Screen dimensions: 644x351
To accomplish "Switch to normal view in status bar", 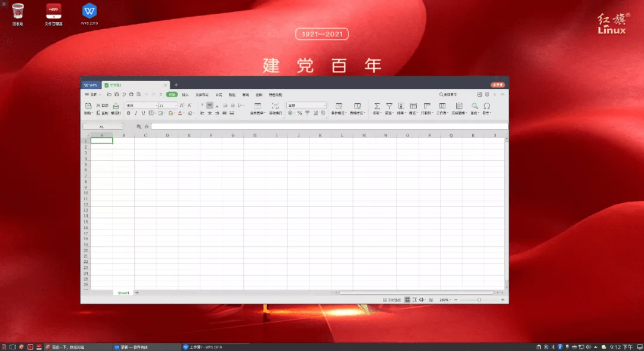I will point(407,300).
